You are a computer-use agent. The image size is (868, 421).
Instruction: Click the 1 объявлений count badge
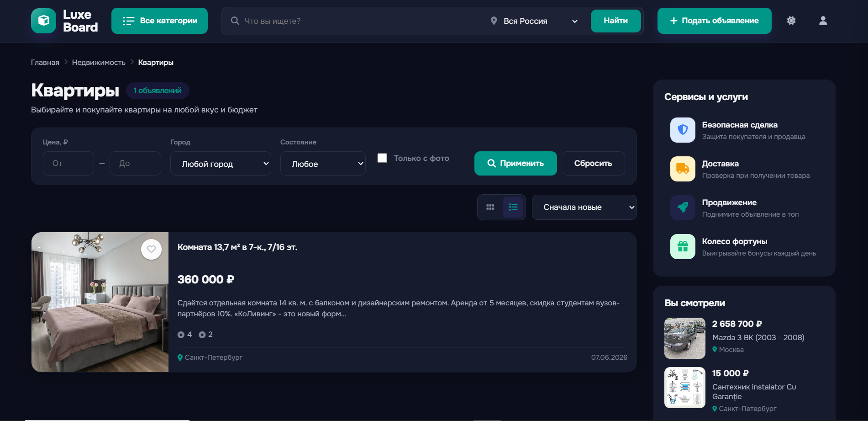click(158, 91)
